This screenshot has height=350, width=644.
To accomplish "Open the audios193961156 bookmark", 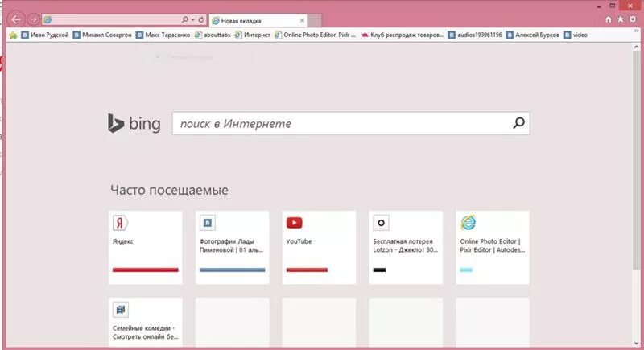I will 475,35.
